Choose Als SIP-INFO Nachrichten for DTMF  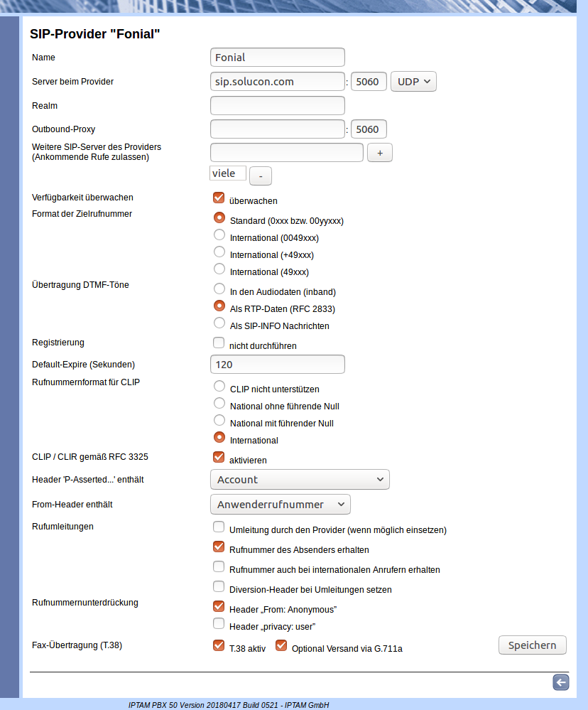coord(219,323)
